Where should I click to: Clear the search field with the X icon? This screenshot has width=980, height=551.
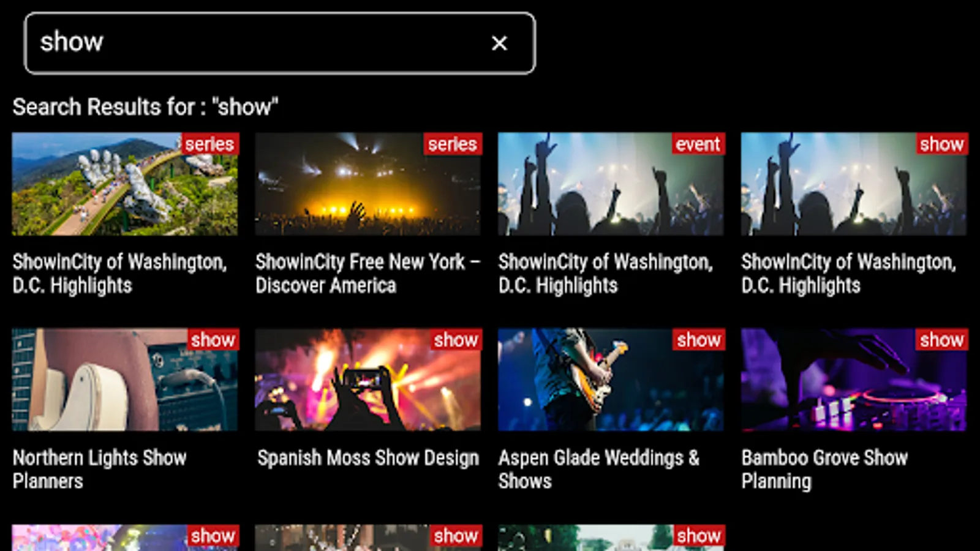499,43
